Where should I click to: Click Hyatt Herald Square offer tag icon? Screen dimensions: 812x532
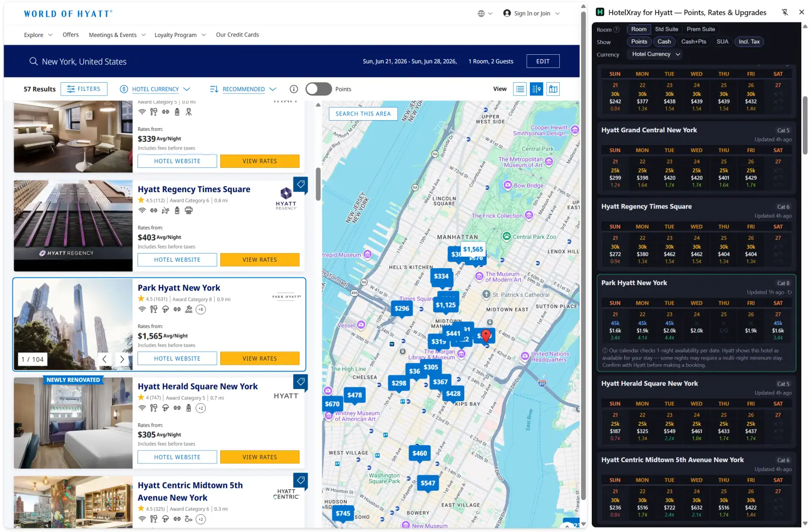tap(300, 382)
